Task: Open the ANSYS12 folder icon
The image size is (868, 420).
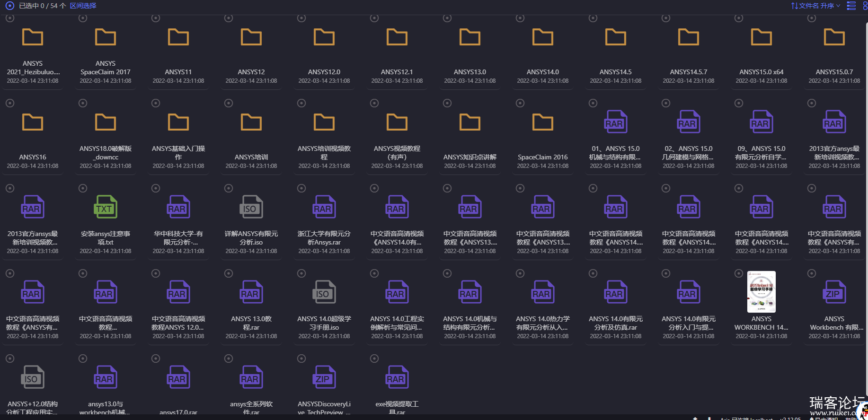Action: click(251, 37)
